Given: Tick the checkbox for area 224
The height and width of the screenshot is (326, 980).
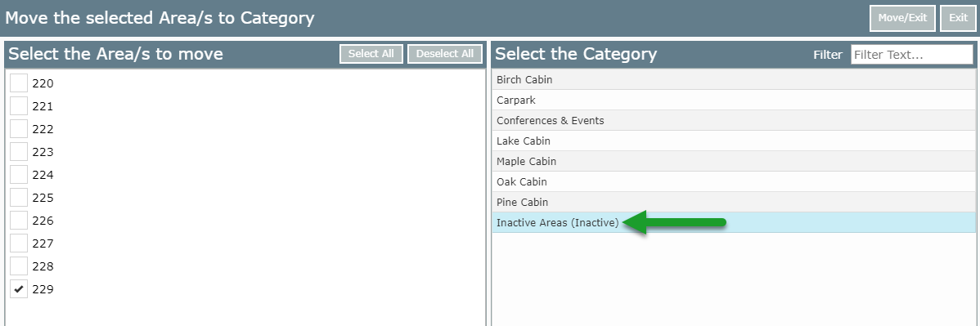Looking at the screenshot, I should (x=19, y=174).
